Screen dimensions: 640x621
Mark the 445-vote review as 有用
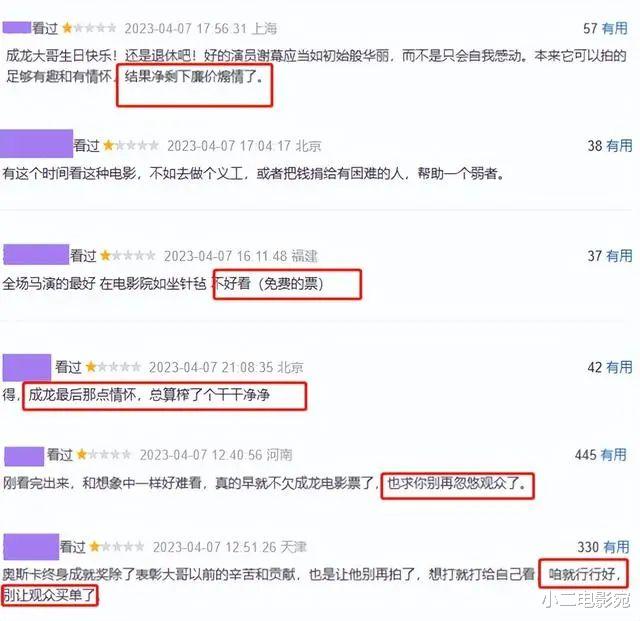[x=613, y=454]
